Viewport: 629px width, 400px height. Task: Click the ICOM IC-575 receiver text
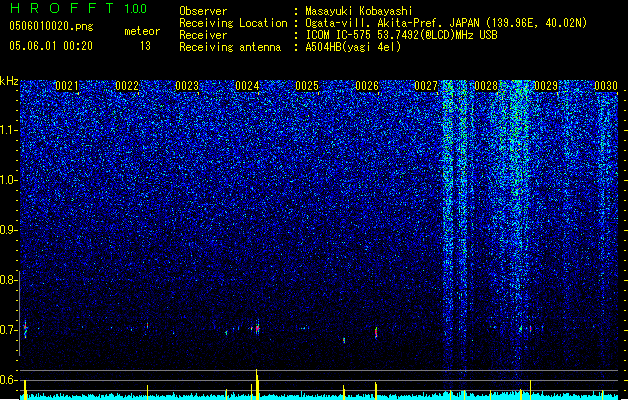tap(401, 35)
